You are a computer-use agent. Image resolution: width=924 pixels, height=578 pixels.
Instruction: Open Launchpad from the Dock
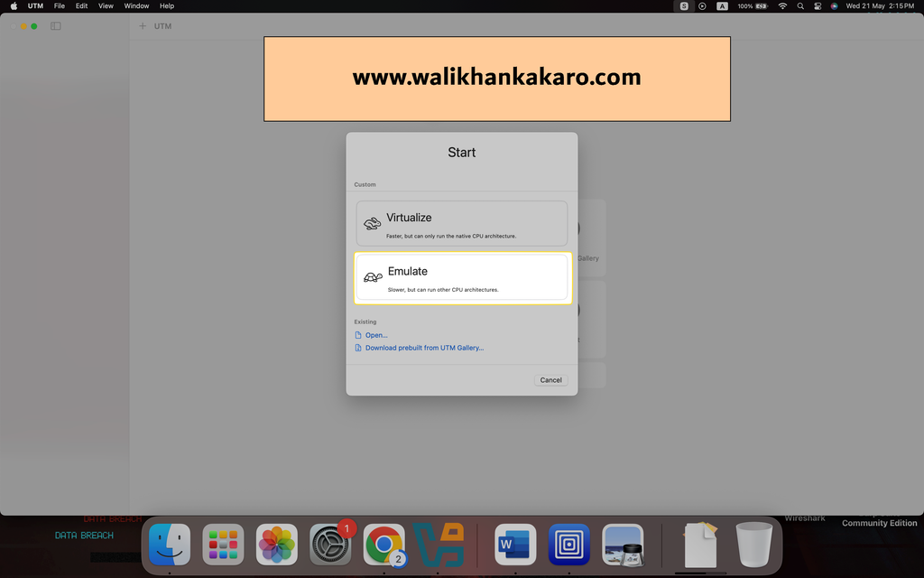(x=224, y=545)
